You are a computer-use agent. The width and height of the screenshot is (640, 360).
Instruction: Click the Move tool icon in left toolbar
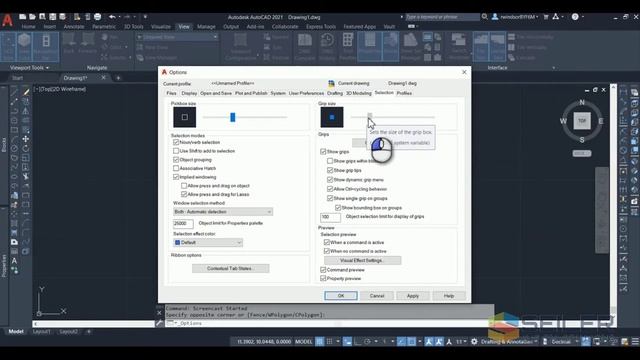pyautogui.click(x=26, y=139)
